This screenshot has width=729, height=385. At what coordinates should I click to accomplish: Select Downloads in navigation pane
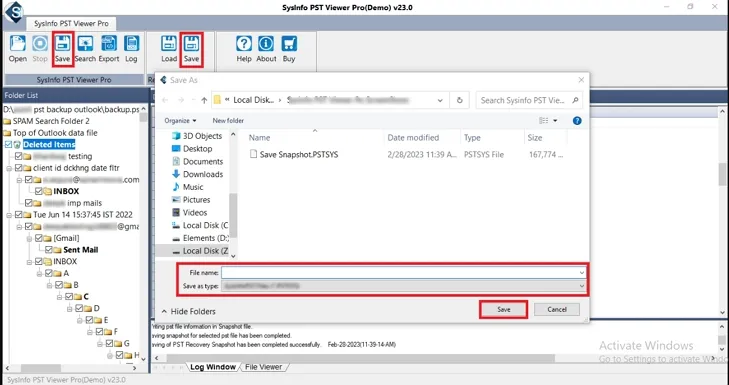[198, 174]
